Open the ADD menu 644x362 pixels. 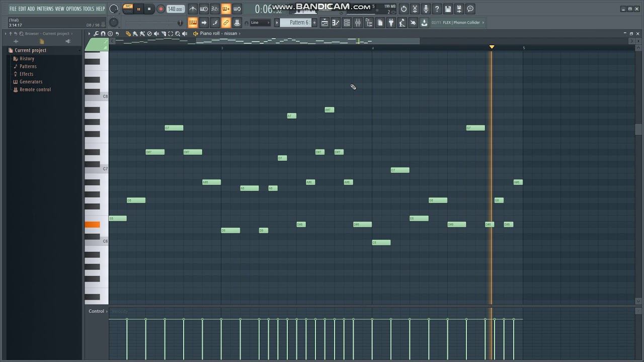pos(31,9)
